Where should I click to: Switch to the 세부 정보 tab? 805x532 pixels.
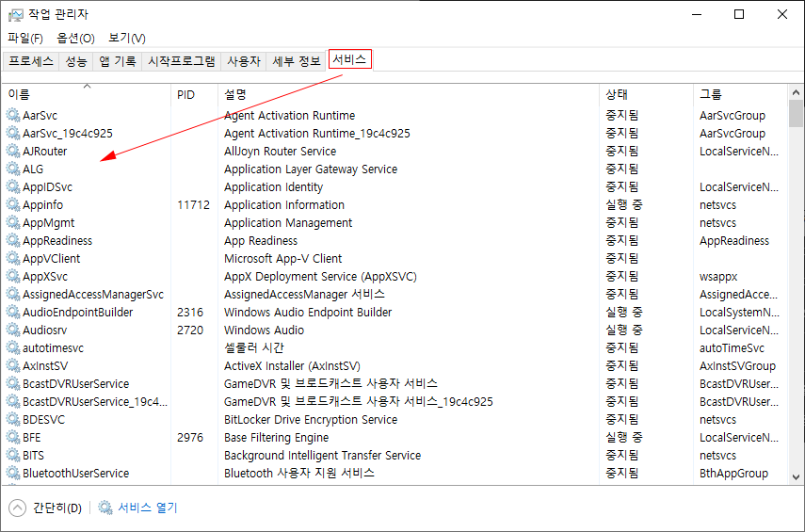tap(297, 61)
